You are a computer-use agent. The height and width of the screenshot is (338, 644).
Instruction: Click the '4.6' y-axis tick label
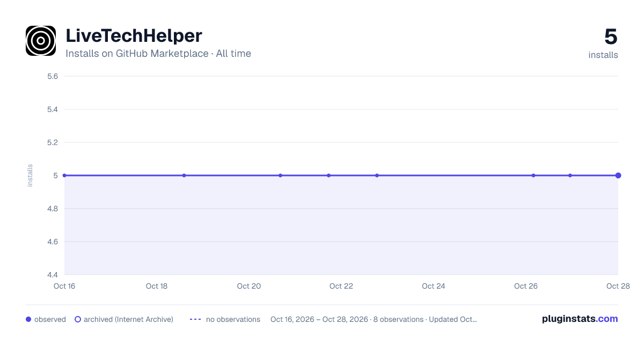coord(53,242)
